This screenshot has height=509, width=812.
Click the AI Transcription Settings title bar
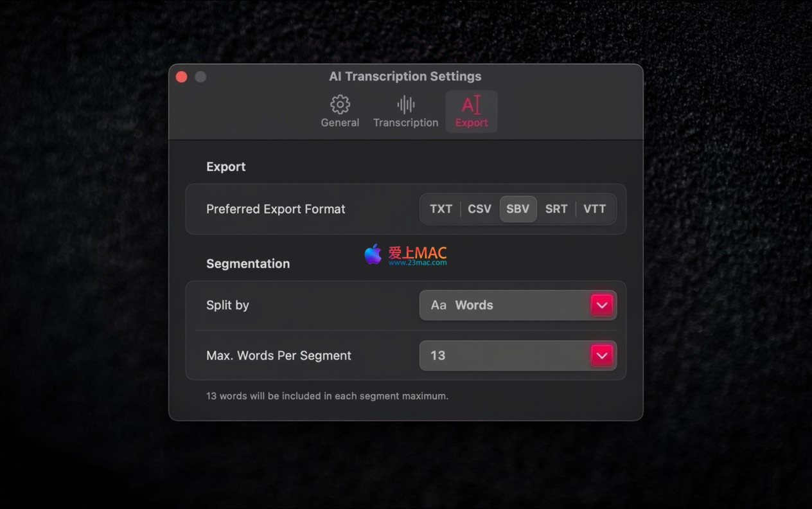coord(405,76)
